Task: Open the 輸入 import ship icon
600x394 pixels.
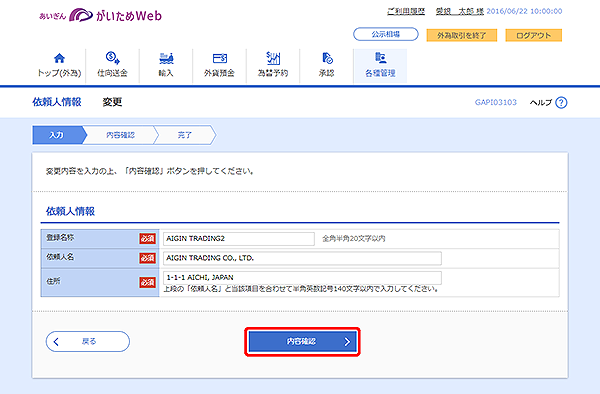Action: tap(166, 59)
